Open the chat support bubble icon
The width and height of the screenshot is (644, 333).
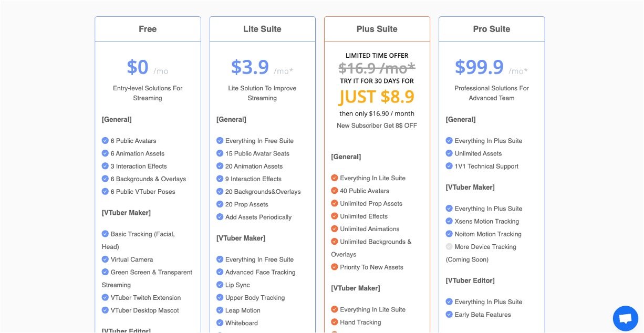625,318
